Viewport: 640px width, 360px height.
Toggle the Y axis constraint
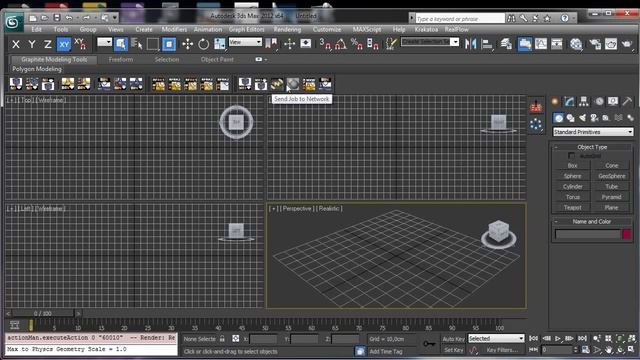pos(31,44)
